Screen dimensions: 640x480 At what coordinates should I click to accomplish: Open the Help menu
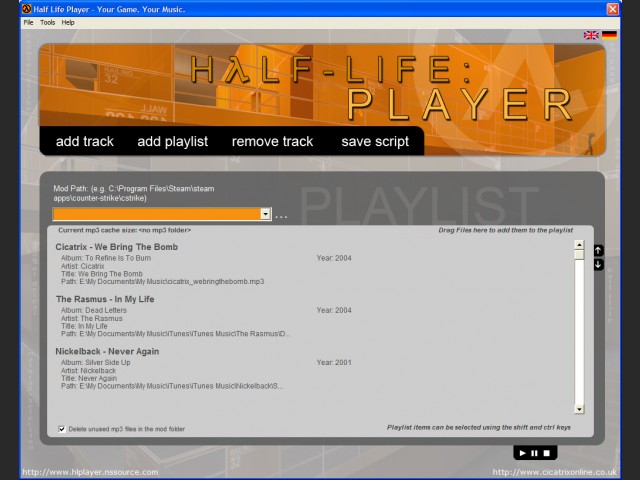pos(68,22)
